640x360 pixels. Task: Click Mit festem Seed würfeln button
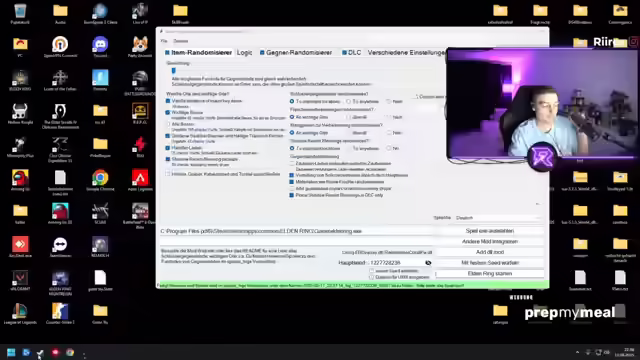point(490,263)
